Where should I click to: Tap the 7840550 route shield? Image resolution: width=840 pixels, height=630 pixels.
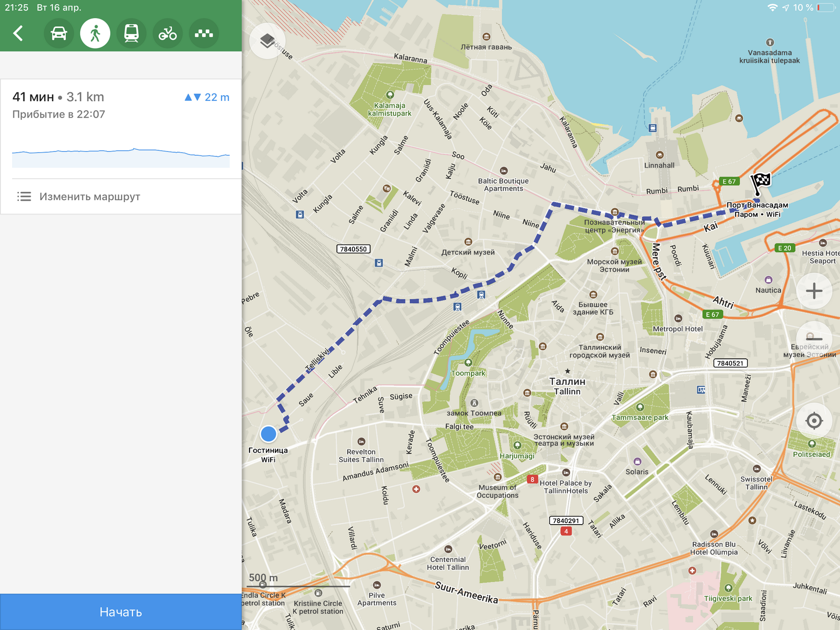click(x=353, y=249)
